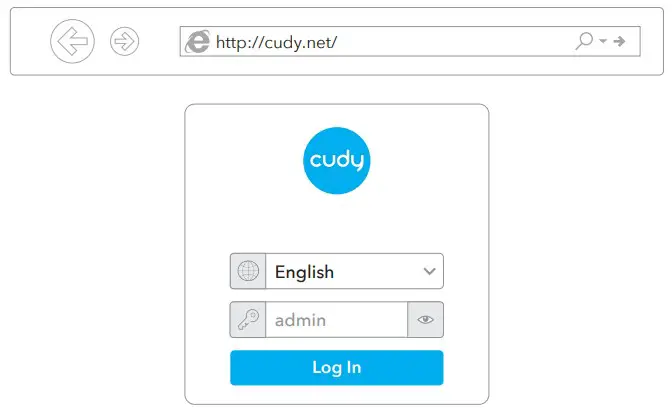
Task: Click the key icon beside password field
Action: 248,319
